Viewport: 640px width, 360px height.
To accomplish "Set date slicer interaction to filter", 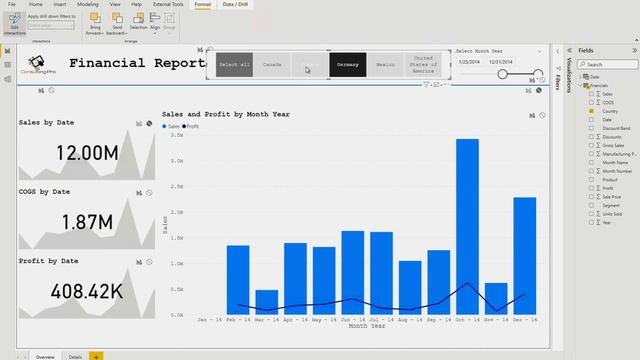I will 532,80.
